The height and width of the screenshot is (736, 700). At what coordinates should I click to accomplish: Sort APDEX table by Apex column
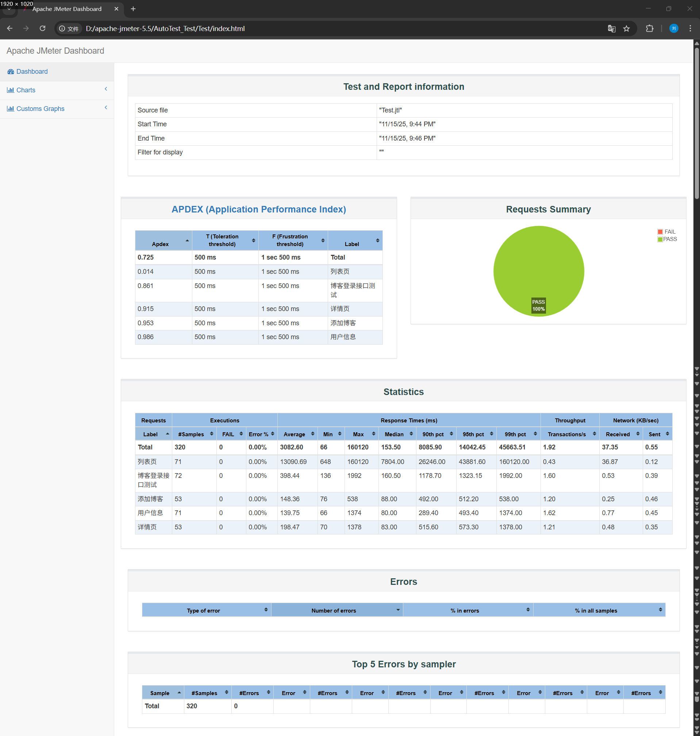(164, 240)
